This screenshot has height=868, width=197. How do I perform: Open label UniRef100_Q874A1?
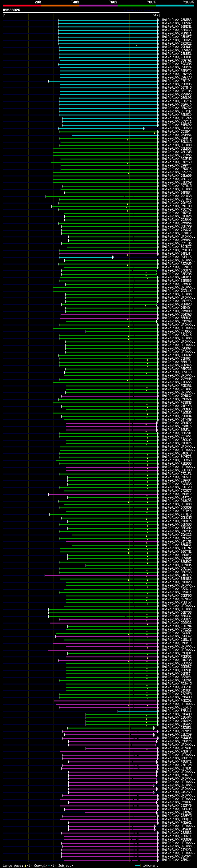[x=177, y=748]
